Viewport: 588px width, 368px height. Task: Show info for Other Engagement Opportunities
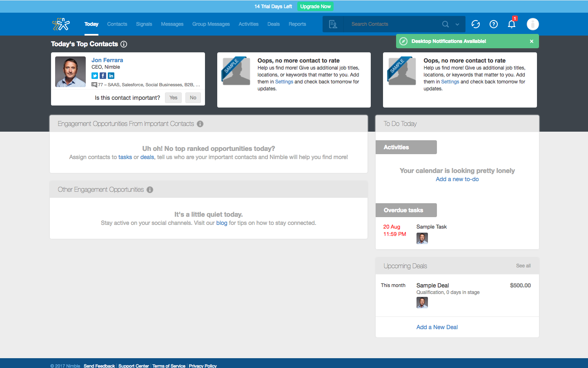pyautogui.click(x=150, y=190)
